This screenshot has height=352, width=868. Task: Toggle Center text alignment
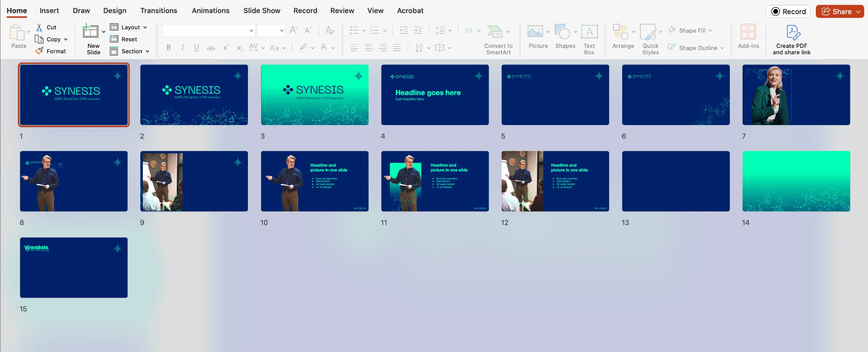369,48
